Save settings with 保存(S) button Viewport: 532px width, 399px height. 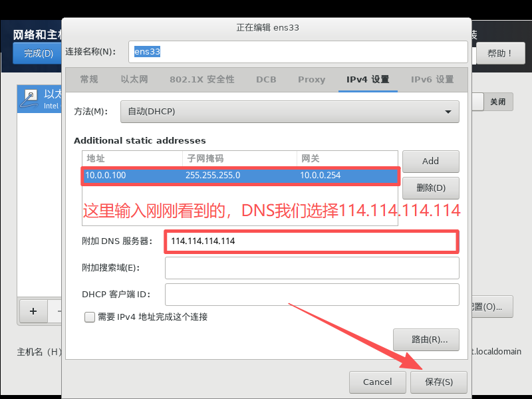pyautogui.click(x=439, y=382)
